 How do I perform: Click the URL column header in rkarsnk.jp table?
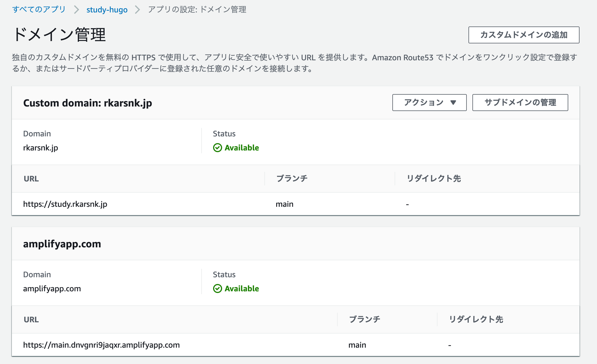31,179
